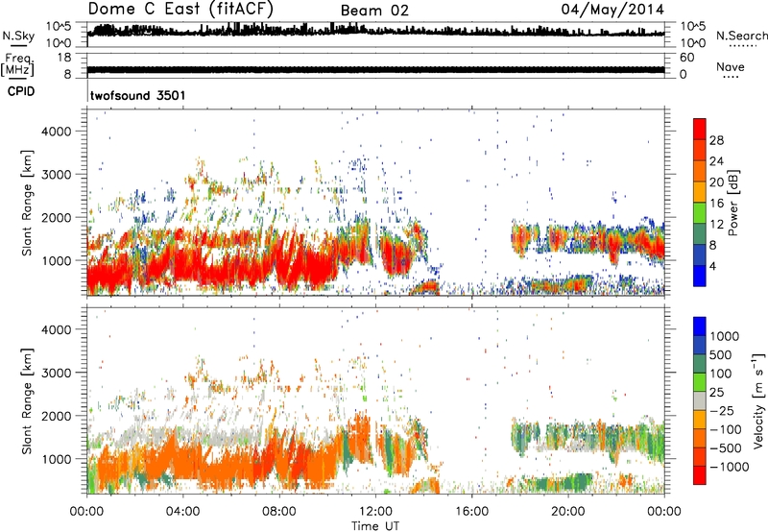Click the velocity colorbar value -1000
The image size is (768, 532).
pyautogui.click(x=729, y=467)
